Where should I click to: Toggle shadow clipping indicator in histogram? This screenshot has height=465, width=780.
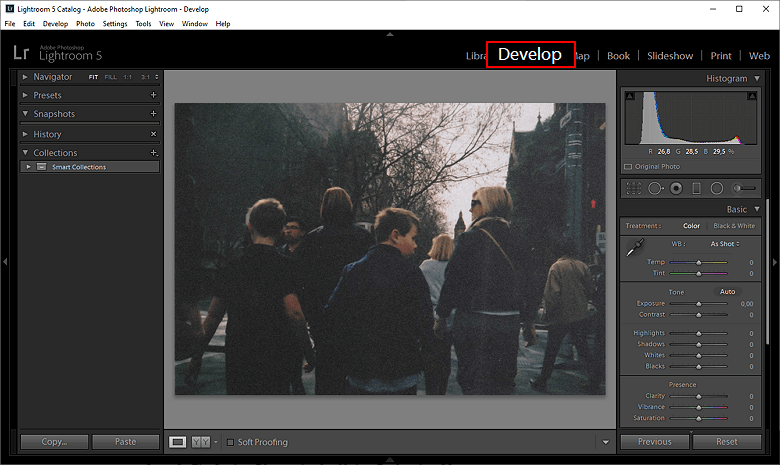630,96
